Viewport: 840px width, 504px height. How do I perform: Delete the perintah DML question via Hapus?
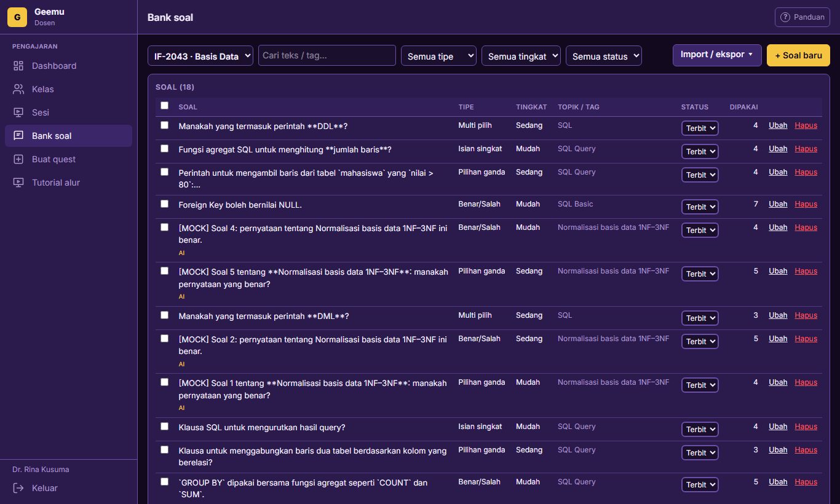point(806,315)
